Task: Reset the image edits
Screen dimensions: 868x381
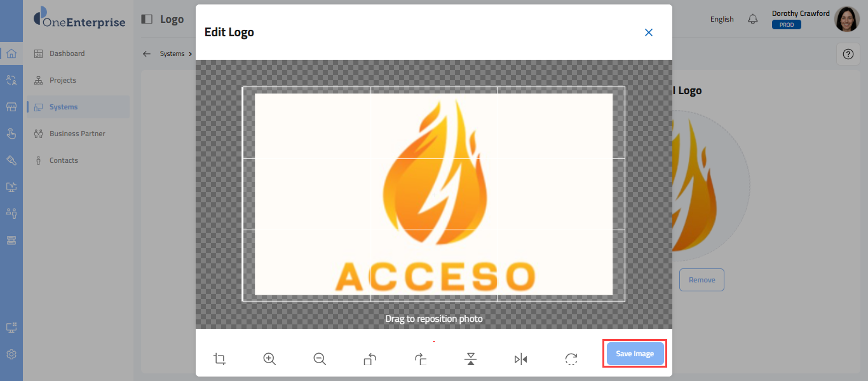Action: 571,359
